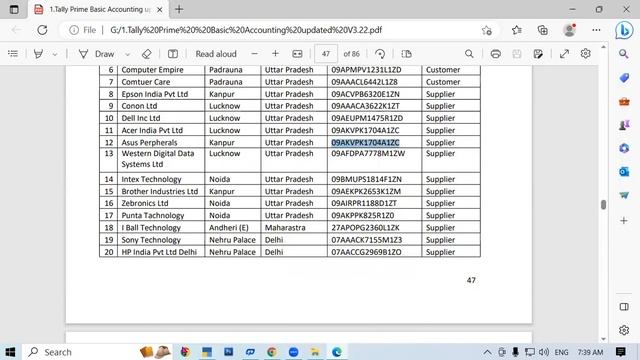Zoom out of the PDF

[x=254, y=53]
